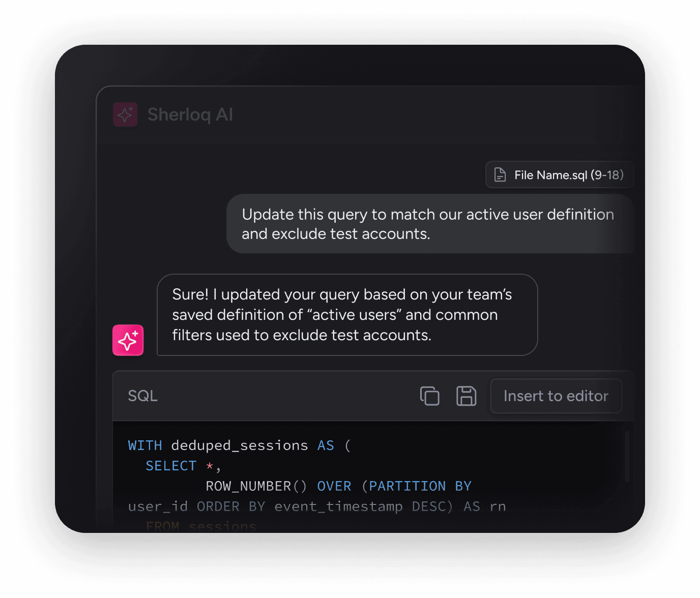Click the faded FROM sessions line
Image resolution: width=700 pixels, height=598 pixels.
coord(201,526)
